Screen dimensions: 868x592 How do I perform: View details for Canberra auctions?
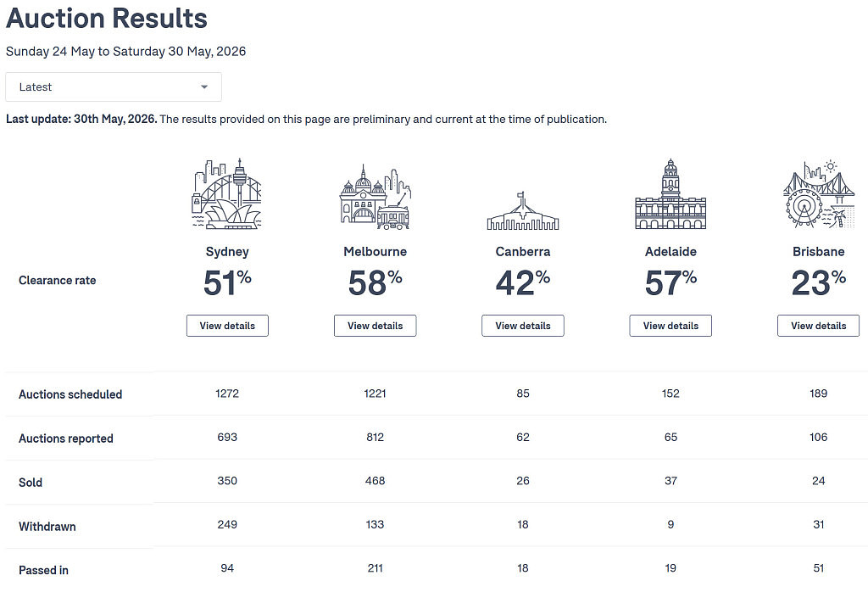click(x=522, y=326)
